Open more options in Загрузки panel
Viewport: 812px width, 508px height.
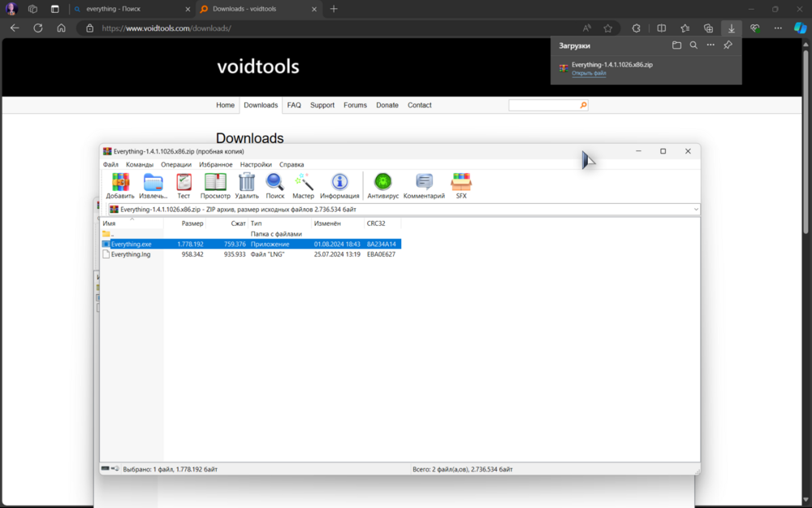point(710,46)
